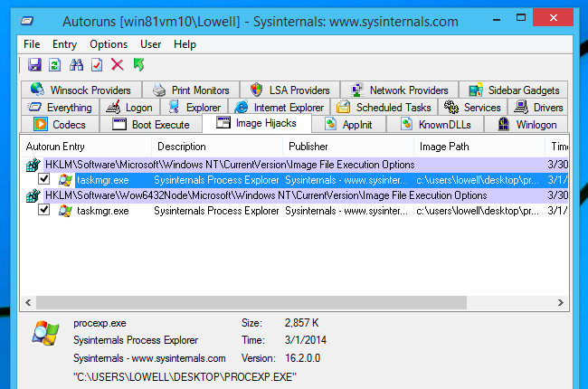Sort by the Image Path column header
Screen dimensions: 588x389
(479, 147)
